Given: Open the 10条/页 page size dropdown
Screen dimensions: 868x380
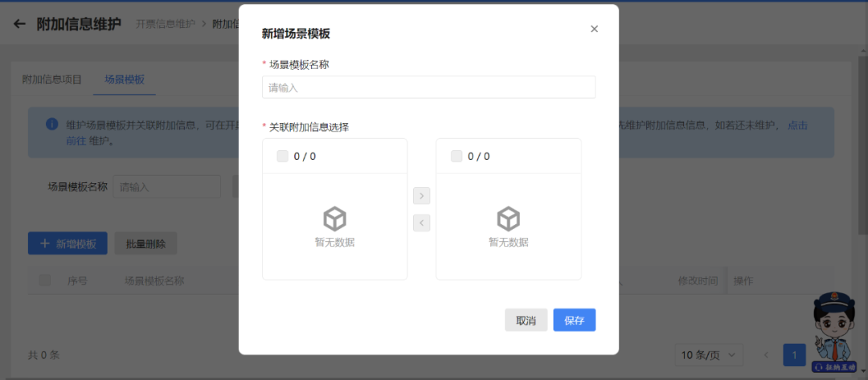Looking at the screenshot, I should click(x=709, y=355).
